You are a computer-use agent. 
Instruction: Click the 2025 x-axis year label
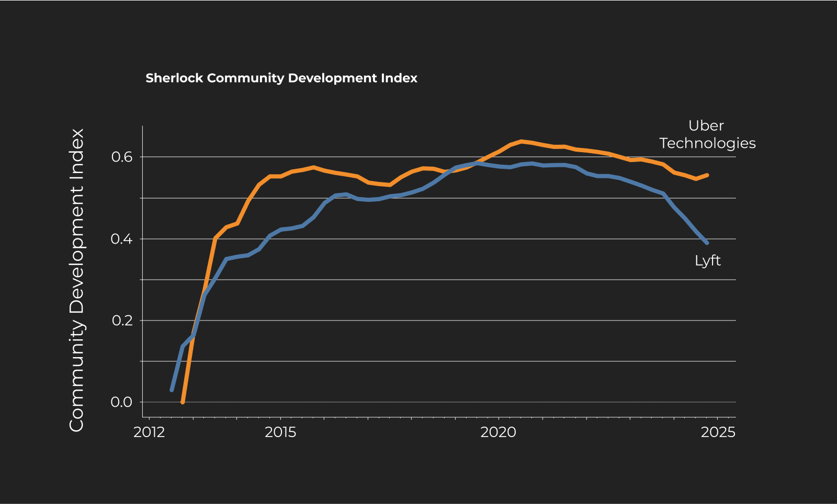click(x=717, y=432)
